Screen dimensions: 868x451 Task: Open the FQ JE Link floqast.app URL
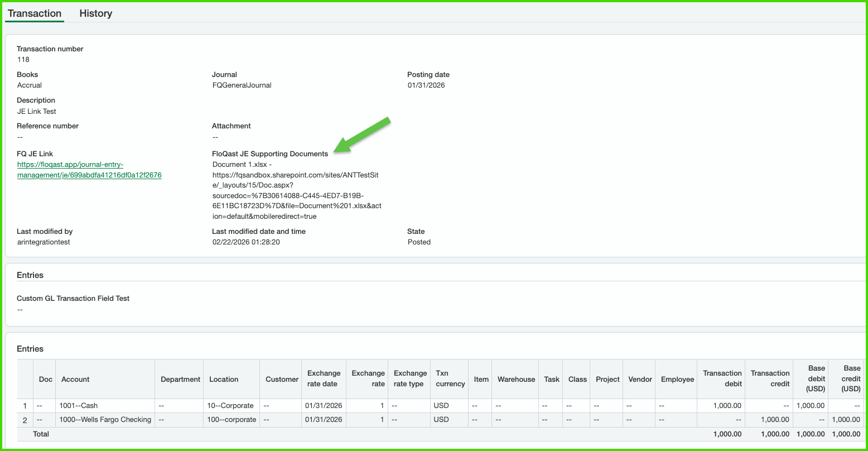[89, 170]
